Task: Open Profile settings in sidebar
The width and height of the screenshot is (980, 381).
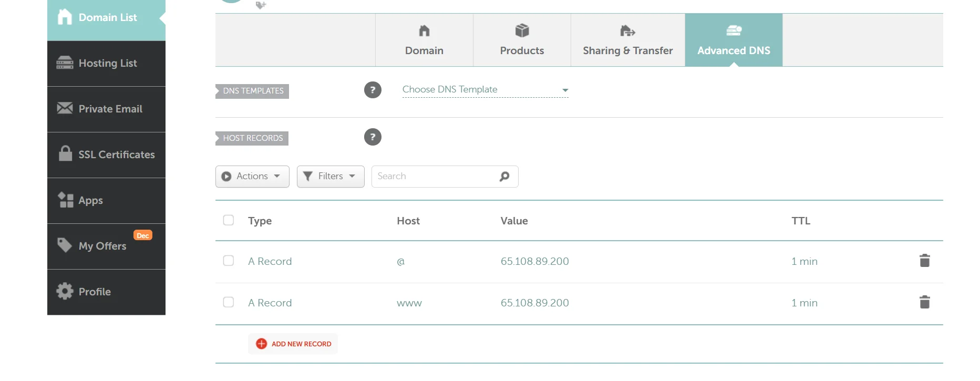Action: point(106,292)
